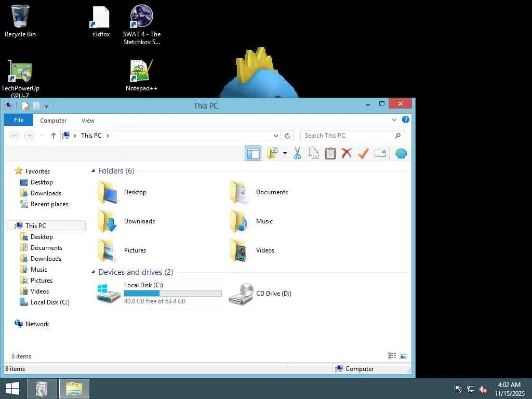The width and height of the screenshot is (532, 399).
Task: Open the File ribbon tab
Action: tap(19, 120)
